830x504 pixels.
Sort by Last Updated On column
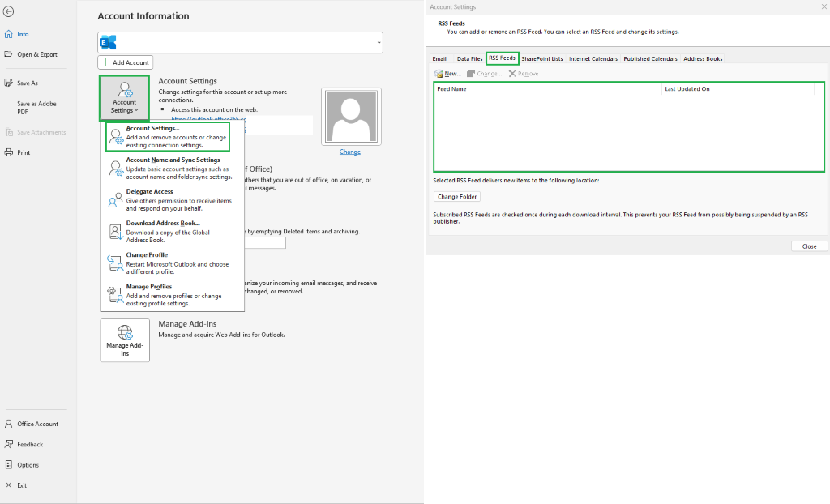pos(738,89)
